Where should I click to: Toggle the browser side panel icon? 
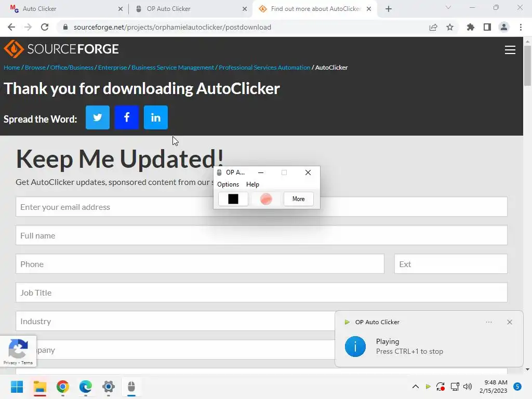(x=487, y=27)
